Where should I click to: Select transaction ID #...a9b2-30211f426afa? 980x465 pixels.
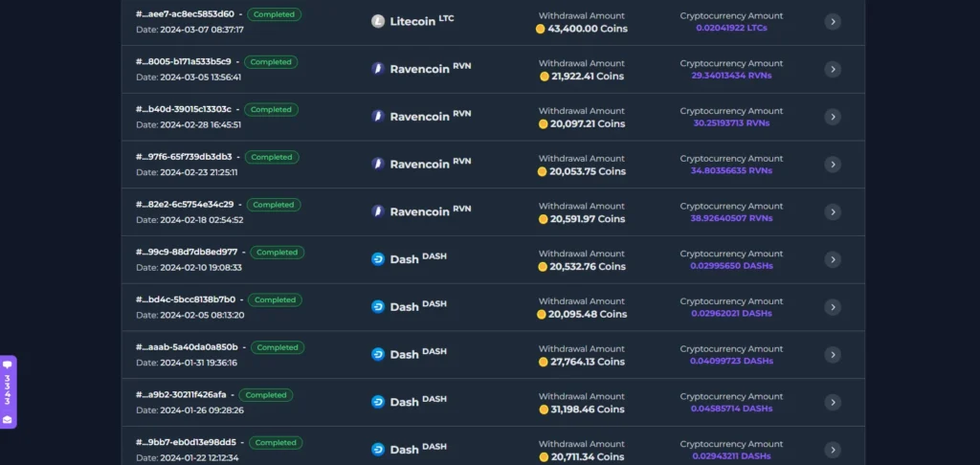(x=181, y=394)
